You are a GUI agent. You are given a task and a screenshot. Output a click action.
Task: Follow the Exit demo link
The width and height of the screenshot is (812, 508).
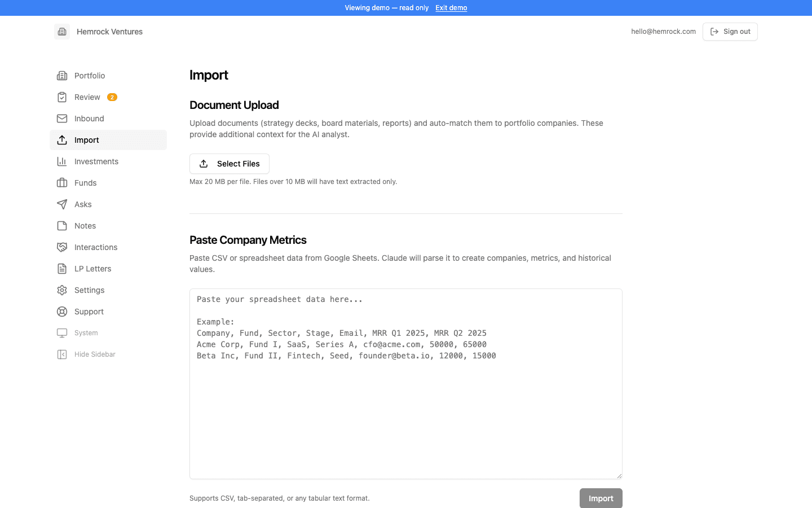pyautogui.click(x=451, y=8)
